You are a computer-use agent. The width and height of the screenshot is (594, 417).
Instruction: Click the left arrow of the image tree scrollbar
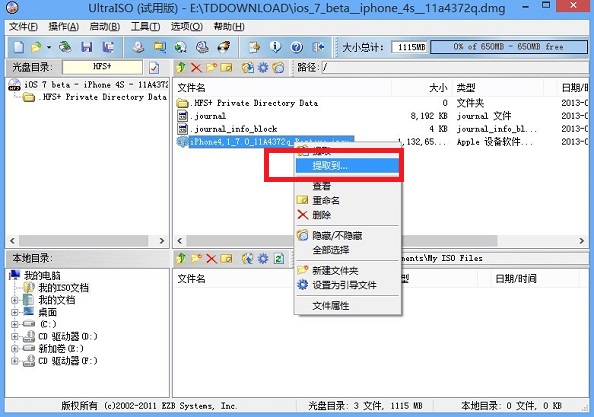point(13,241)
